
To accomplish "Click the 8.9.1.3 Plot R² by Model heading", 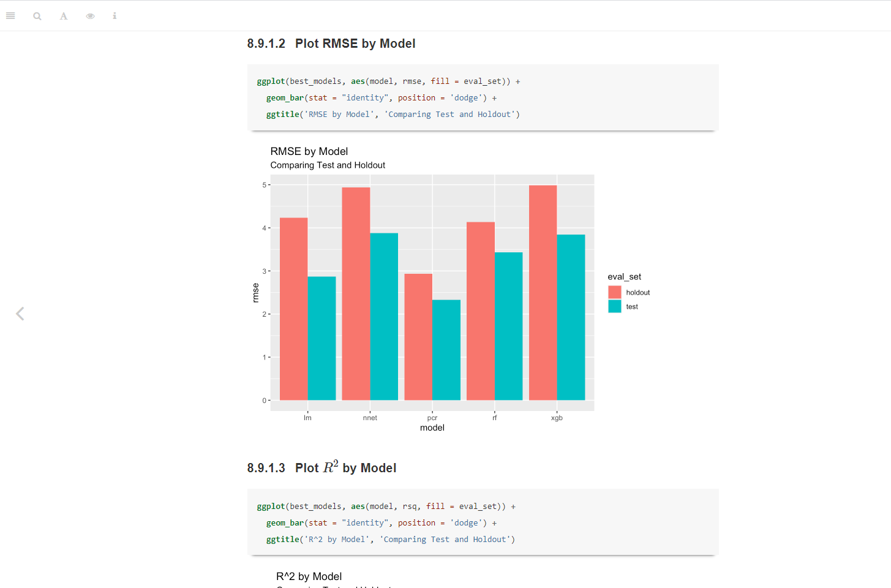I will pyautogui.click(x=321, y=467).
